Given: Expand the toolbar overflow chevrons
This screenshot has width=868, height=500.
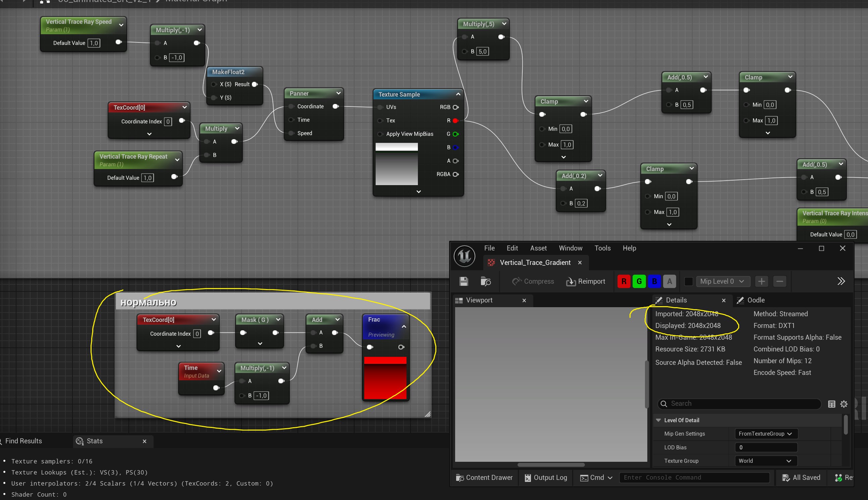Looking at the screenshot, I should tap(841, 281).
